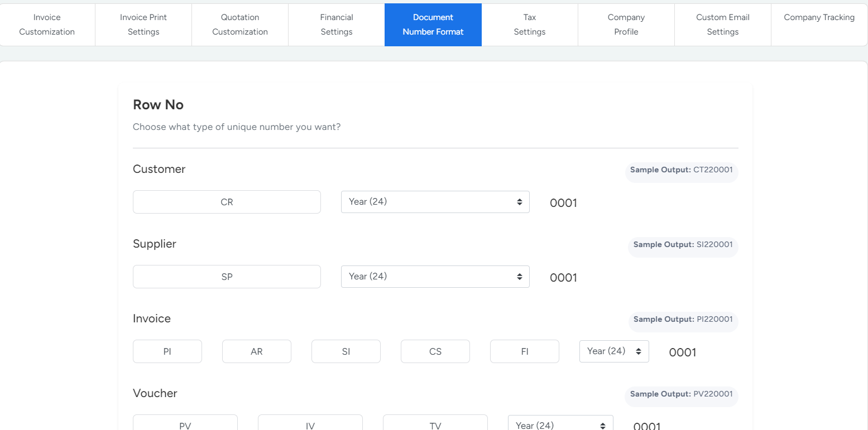Screen dimensions: 868x430
Task: Go to the Company Tracking tab
Action: (x=819, y=25)
